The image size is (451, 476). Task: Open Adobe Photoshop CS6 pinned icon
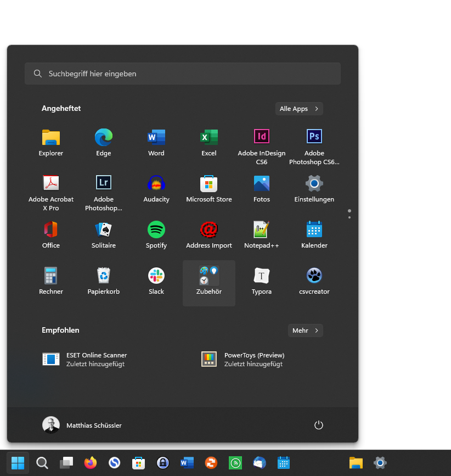click(x=314, y=147)
